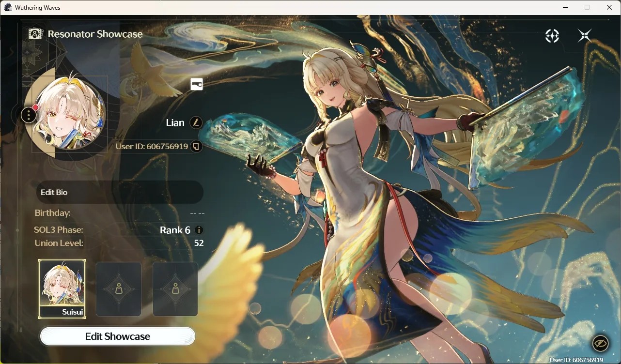
Task: Click the "Rank 6" SOL3 Phase value
Action: 175,230
